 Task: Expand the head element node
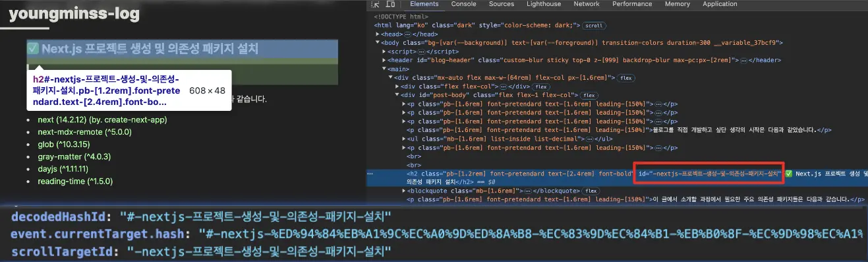click(x=377, y=34)
